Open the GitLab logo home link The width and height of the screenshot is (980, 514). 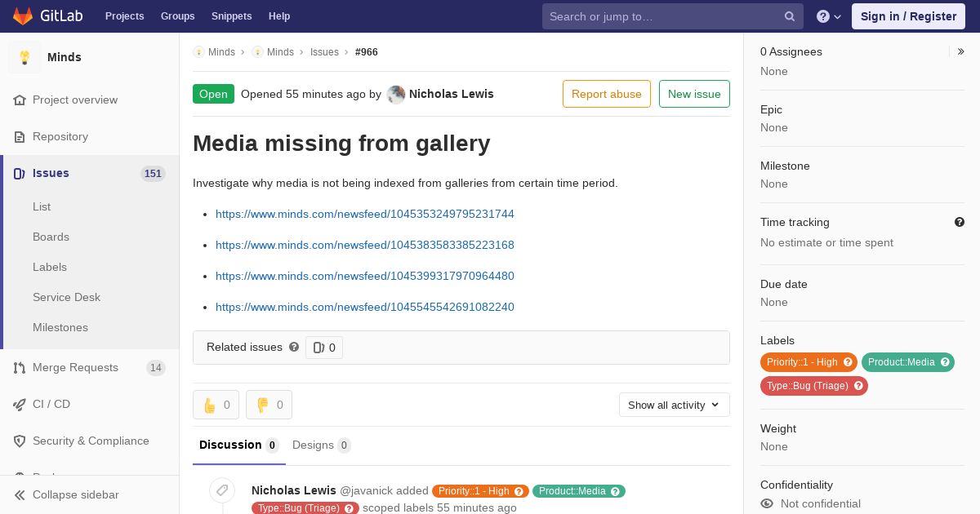pos(47,16)
